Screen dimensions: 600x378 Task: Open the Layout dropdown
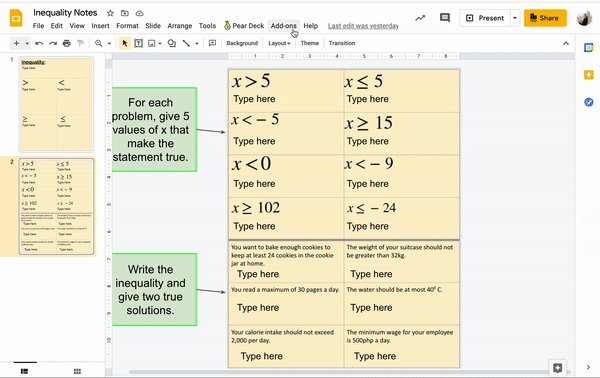279,43
